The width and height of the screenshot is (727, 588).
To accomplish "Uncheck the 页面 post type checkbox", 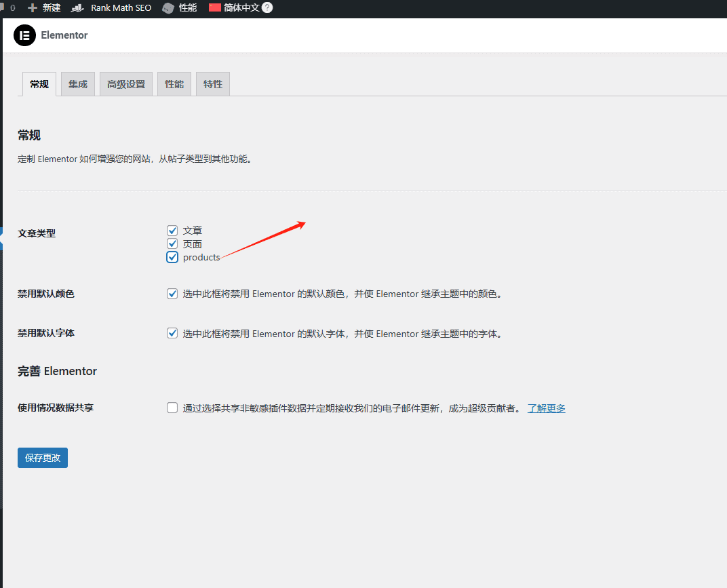I will click(x=172, y=244).
